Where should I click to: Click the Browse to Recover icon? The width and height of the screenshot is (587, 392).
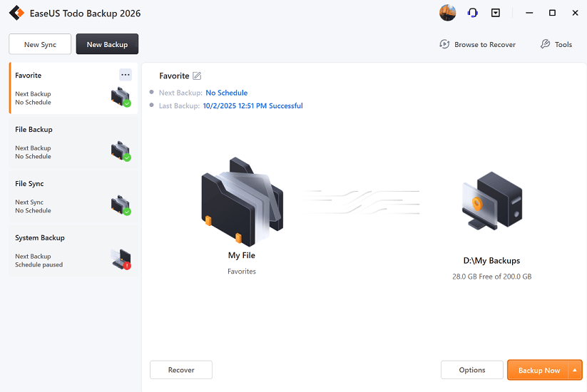pyautogui.click(x=444, y=44)
